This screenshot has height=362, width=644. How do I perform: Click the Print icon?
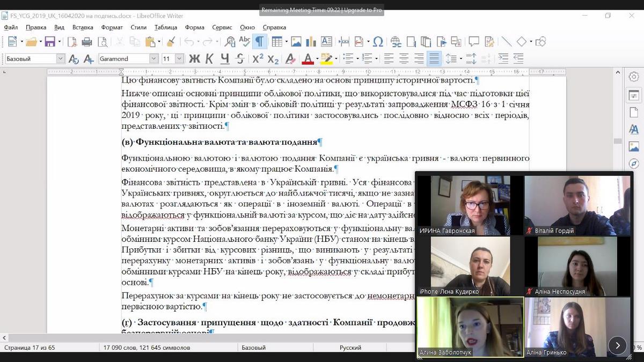(x=87, y=42)
